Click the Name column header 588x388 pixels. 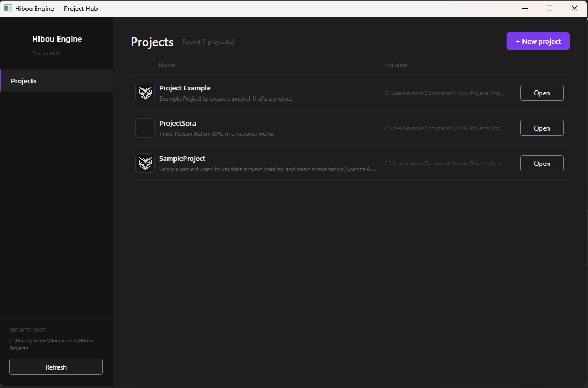click(166, 65)
